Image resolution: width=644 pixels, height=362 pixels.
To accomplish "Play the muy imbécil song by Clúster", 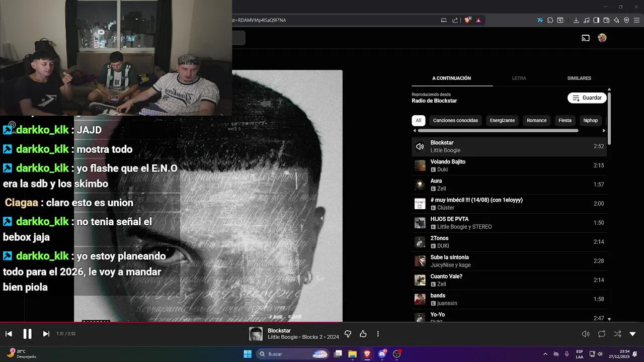I will pos(509,204).
